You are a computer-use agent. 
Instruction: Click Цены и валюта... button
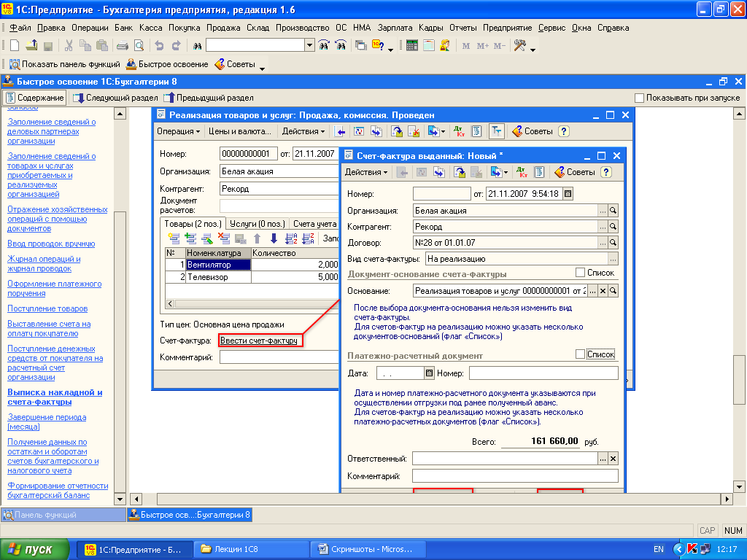[x=239, y=131]
